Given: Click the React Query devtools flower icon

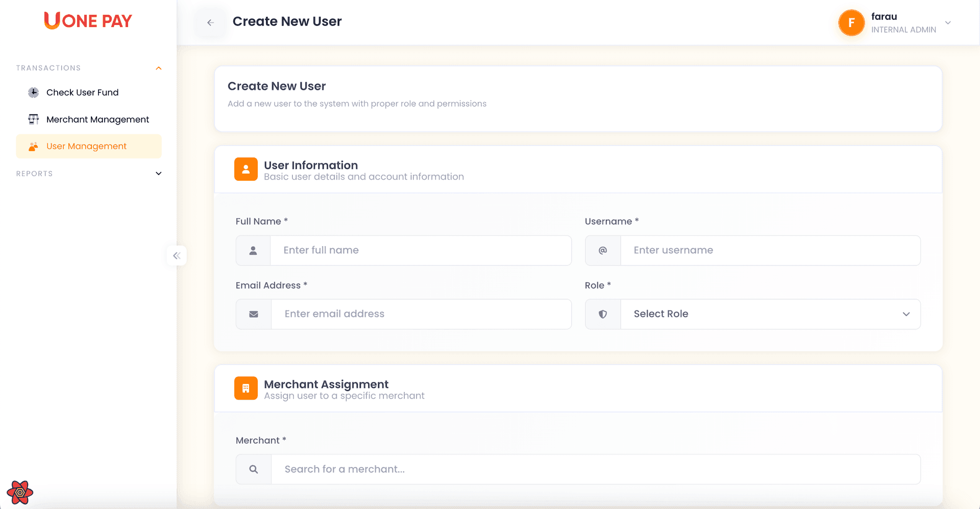Looking at the screenshot, I should (20, 492).
